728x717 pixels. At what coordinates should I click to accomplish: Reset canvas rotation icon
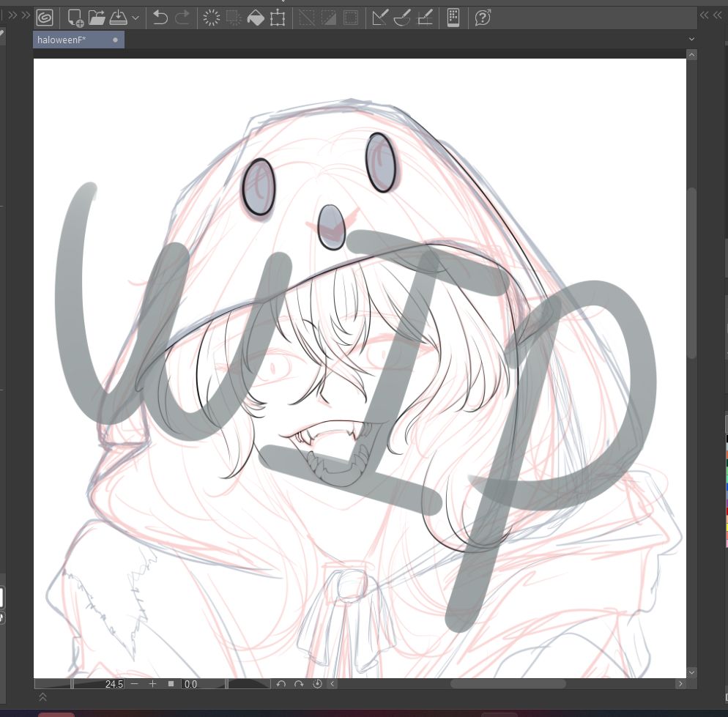(x=318, y=683)
